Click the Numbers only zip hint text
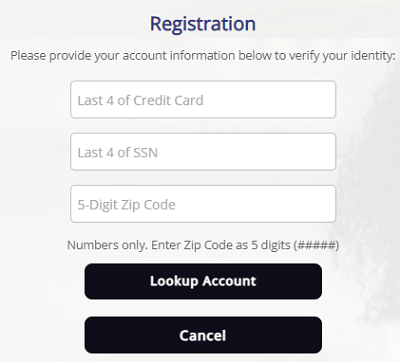 click(x=203, y=245)
